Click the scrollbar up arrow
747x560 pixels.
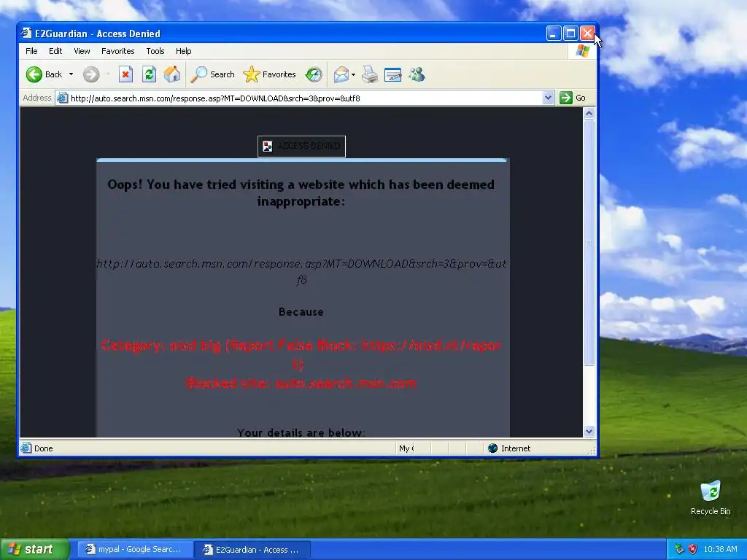[589, 113]
